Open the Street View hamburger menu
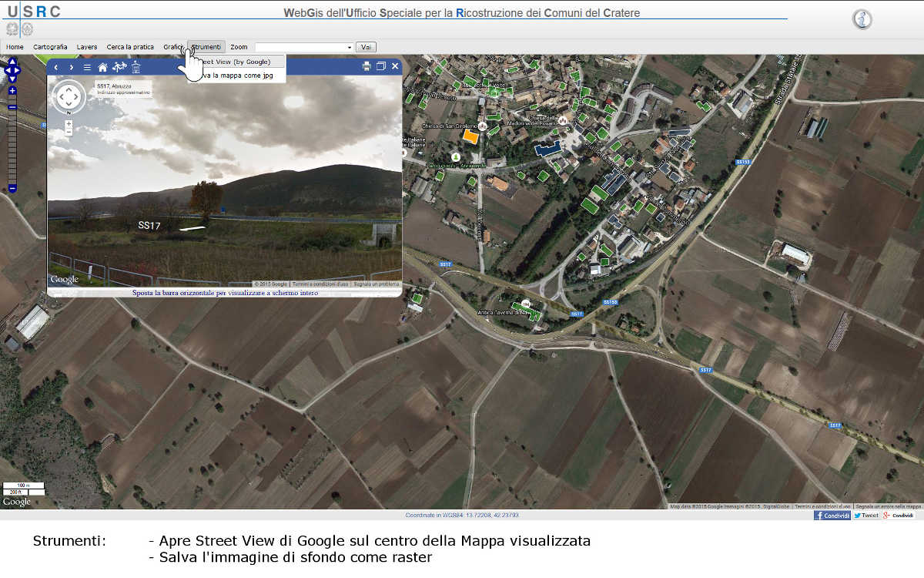Image resolution: width=924 pixels, height=578 pixels. pos(87,67)
